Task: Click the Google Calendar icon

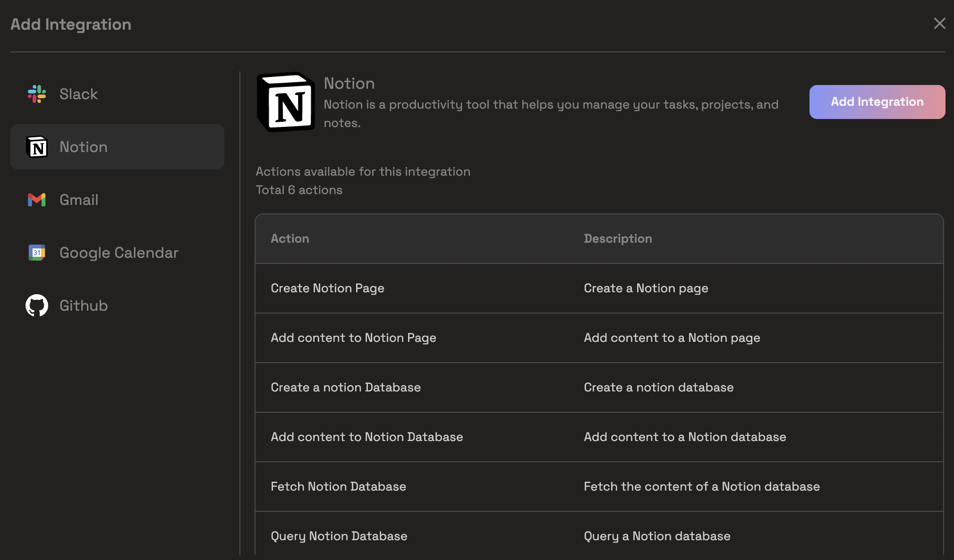Action: [37, 253]
